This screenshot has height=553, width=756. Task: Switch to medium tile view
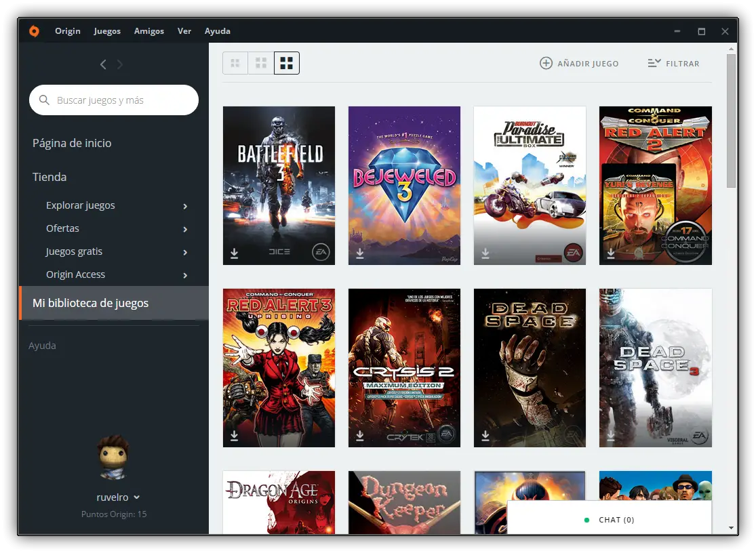tap(261, 63)
